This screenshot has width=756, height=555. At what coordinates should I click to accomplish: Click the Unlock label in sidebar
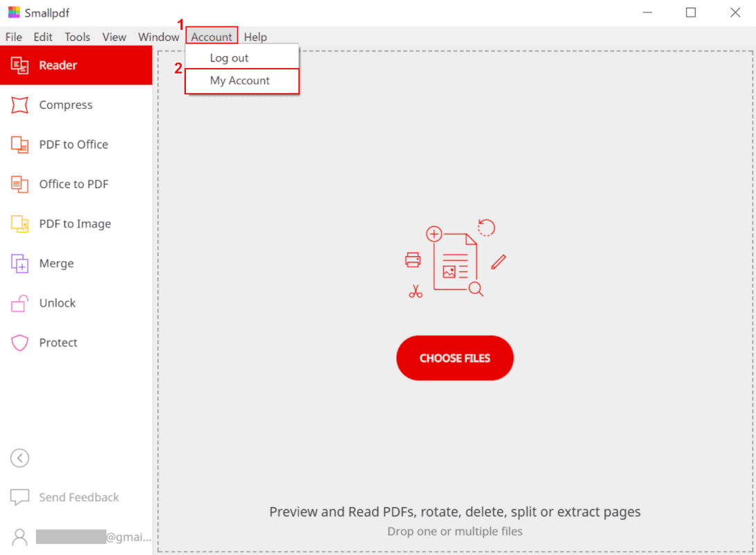click(x=58, y=302)
